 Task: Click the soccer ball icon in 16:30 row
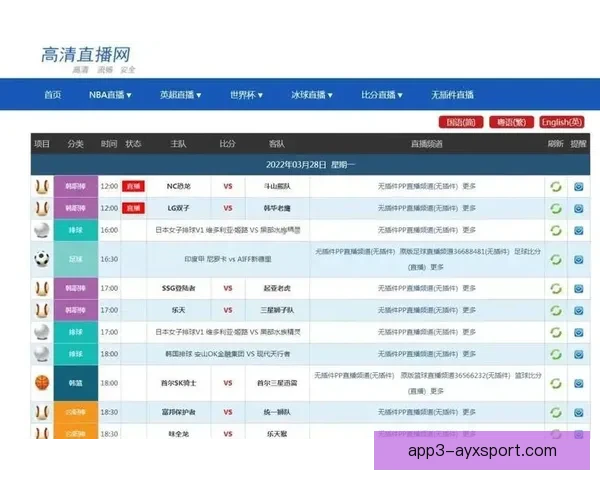pos(42,259)
